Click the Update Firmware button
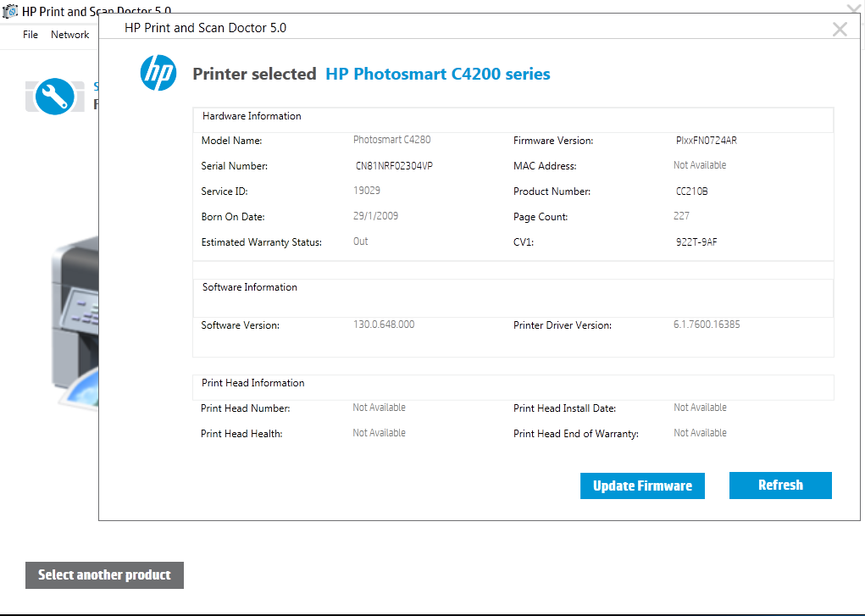 [x=642, y=486]
